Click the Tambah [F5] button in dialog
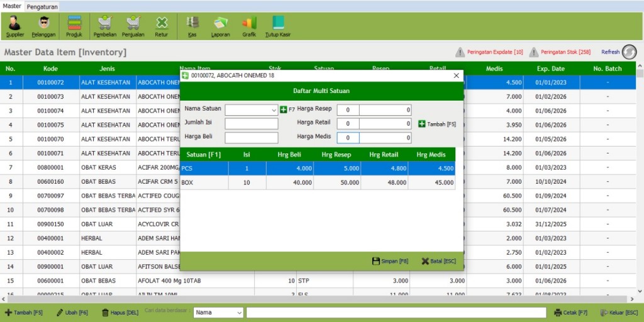 (x=437, y=124)
